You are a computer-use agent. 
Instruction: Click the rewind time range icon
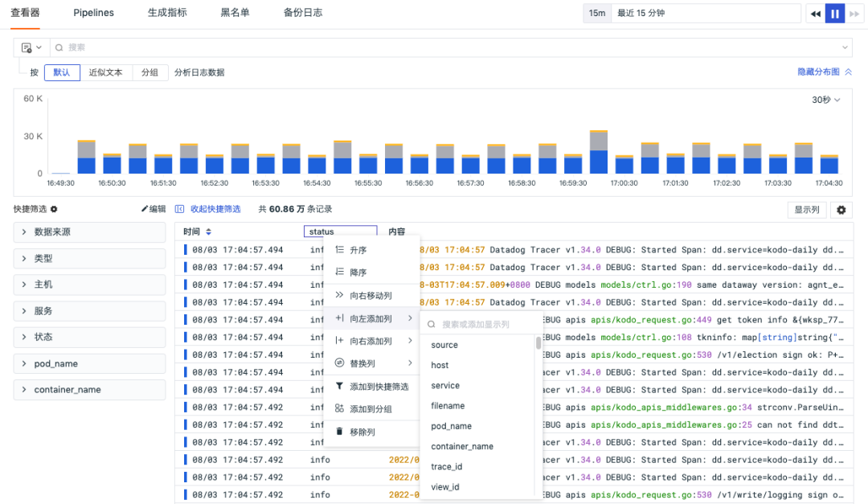pos(815,14)
